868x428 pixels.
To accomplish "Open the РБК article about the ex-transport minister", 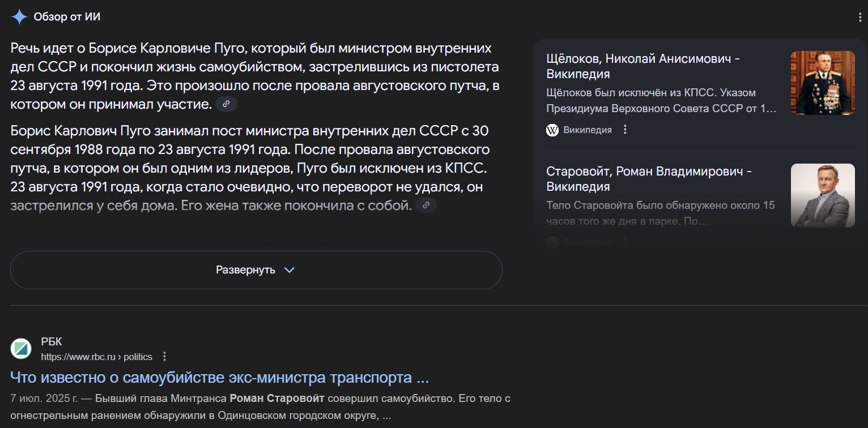I will [219, 377].
